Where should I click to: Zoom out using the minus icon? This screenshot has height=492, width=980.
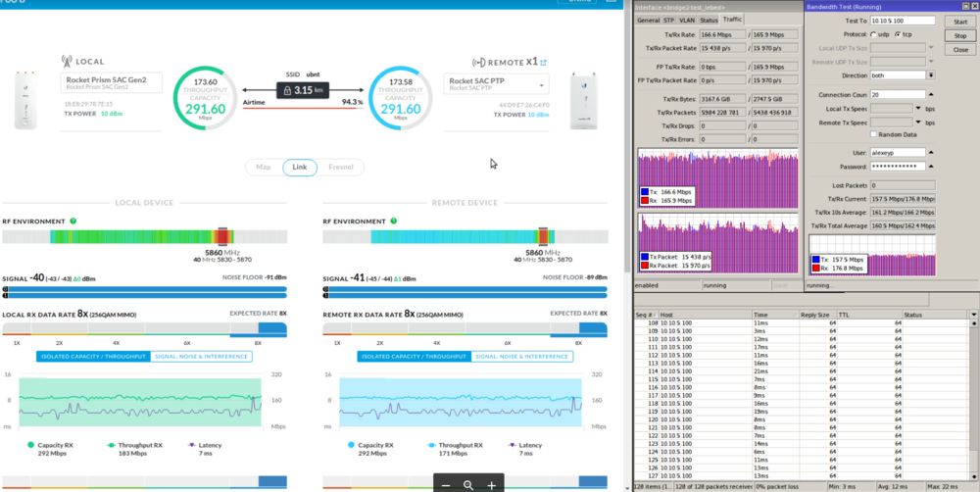[446, 485]
